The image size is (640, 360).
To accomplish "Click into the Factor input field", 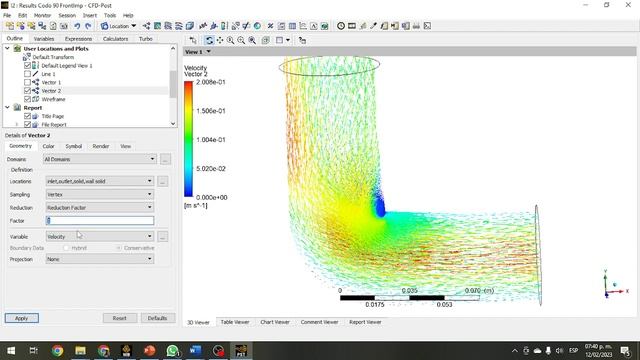I will point(100,221).
